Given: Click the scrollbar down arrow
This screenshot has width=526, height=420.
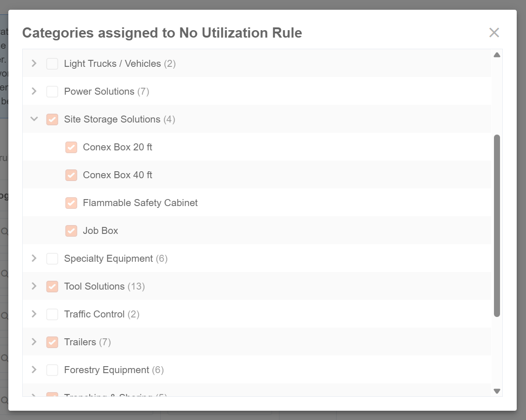Looking at the screenshot, I should [497, 391].
